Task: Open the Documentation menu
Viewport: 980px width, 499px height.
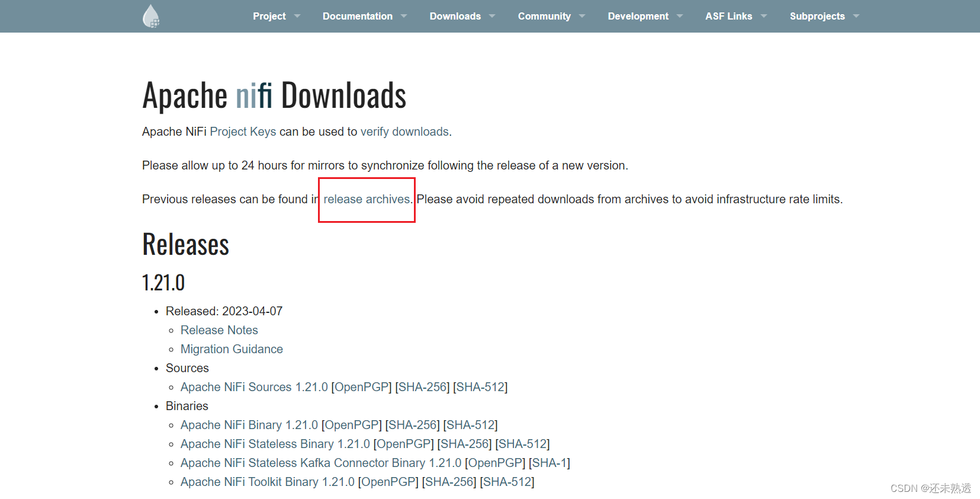Action: (x=358, y=16)
